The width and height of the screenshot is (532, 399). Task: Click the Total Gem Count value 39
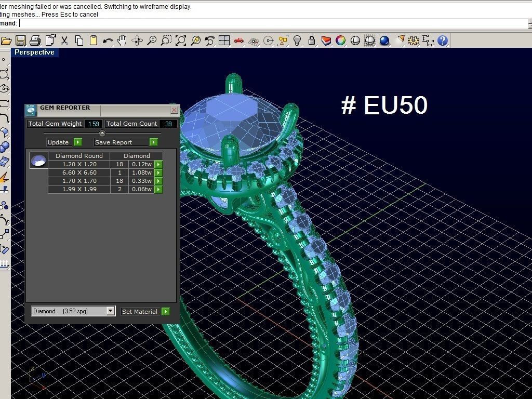[168, 124]
